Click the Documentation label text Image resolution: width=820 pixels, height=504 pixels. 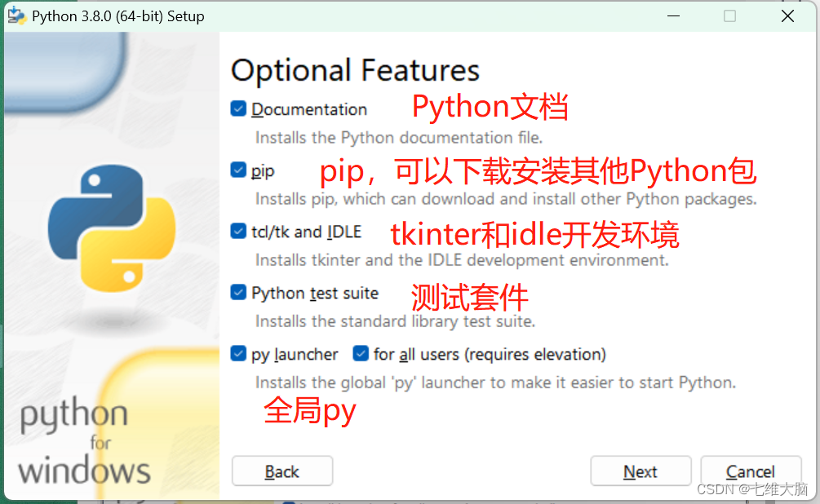coord(308,108)
